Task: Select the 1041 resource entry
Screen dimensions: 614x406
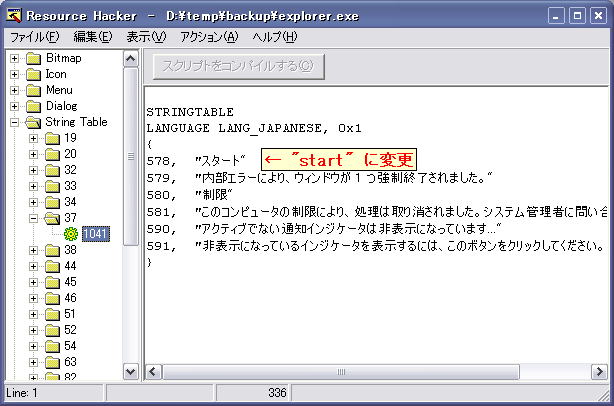Action: (95, 234)
